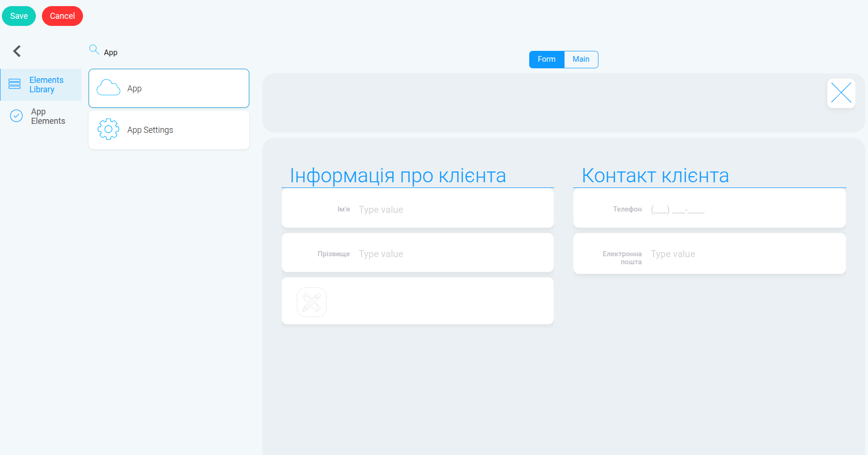Cancel the editing session

tap(62, 16)
